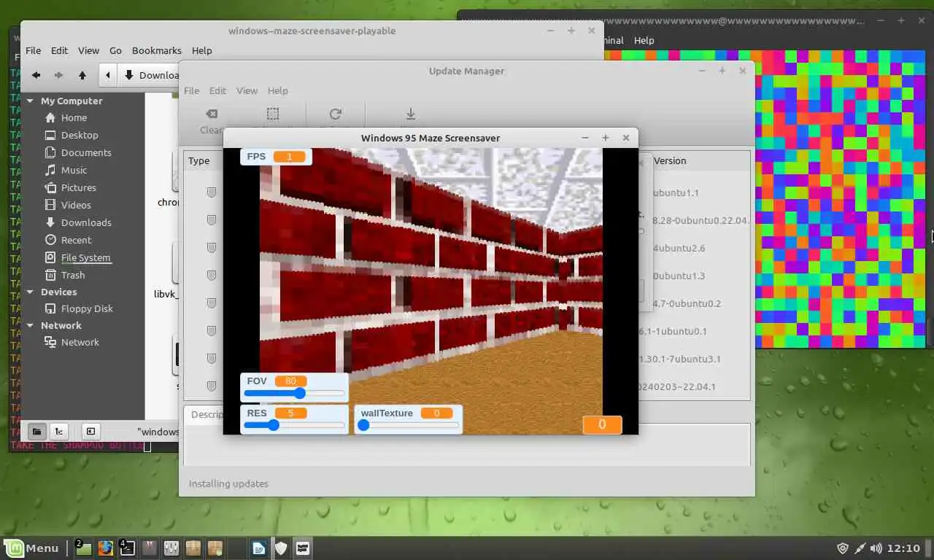Select the 1.30.1-7ubuntu3.1 version row

click(680, 359)
